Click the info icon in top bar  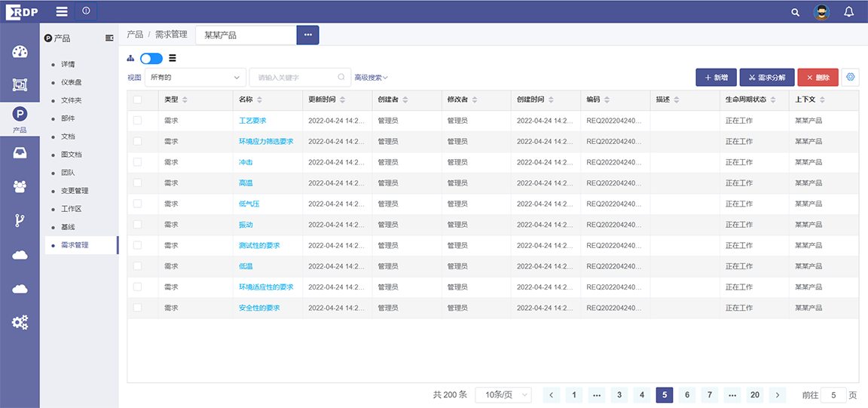(x=86, y=11)
